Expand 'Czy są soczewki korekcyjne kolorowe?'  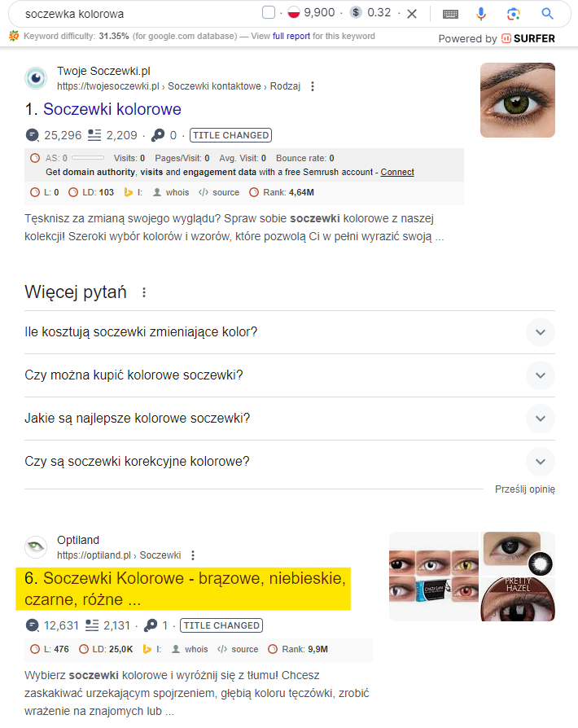[x=290, y=462]
